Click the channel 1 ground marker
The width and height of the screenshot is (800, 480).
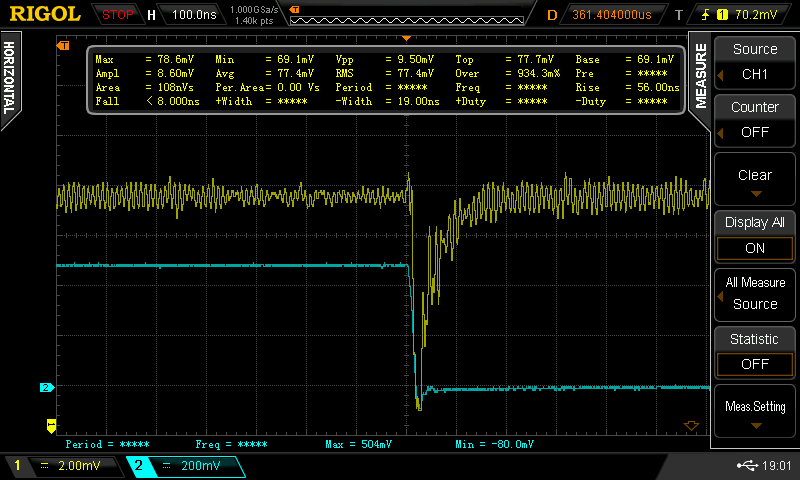pos(51,424)
